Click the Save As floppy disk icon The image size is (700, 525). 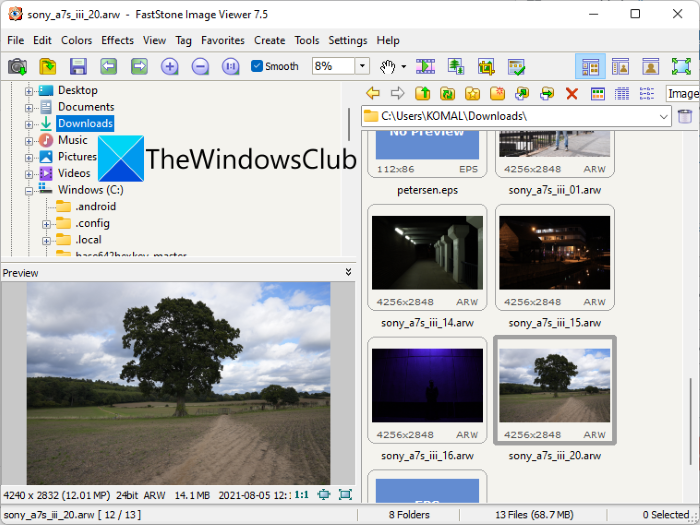point(78,66)
